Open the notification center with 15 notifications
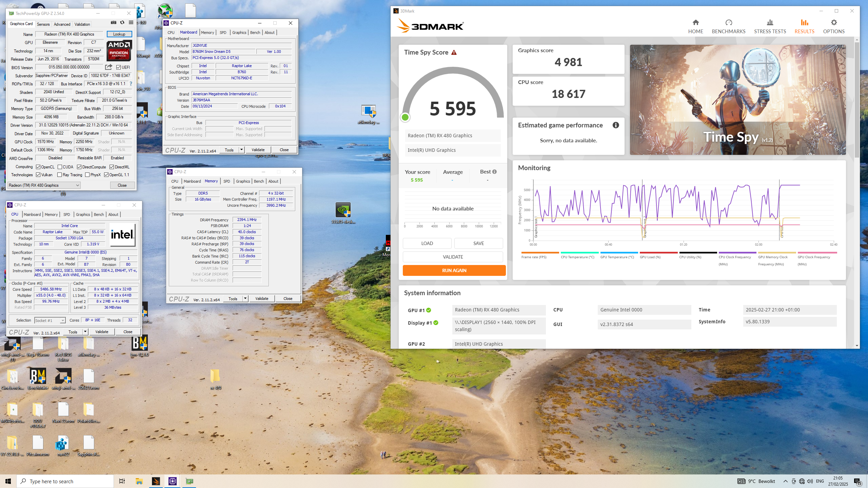Screen dimensions: 868x488 point(857,481)
